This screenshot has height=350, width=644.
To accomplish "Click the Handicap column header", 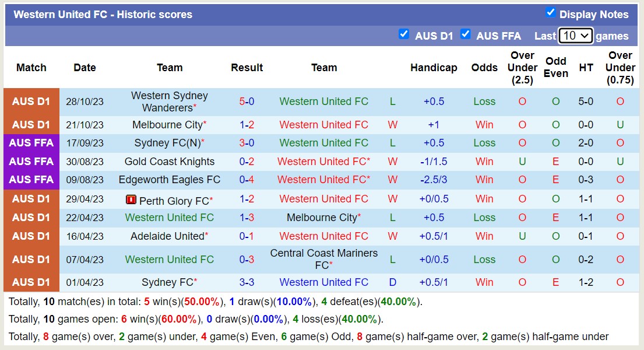I will coord(434,68).
